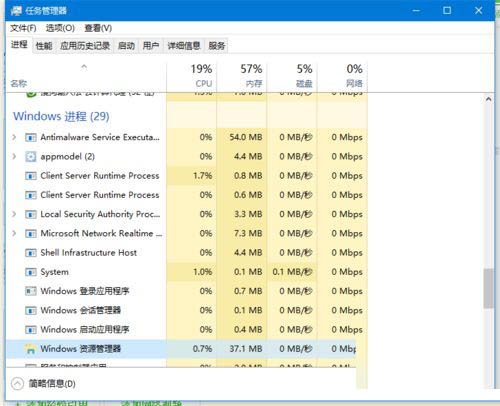Screen dimensions: 500x406
Task: Click the Shell Infrastructure Host icon
Action: coord(31,253)
